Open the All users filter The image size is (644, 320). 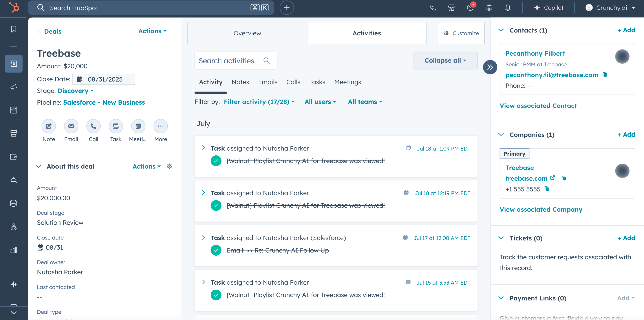320,102
